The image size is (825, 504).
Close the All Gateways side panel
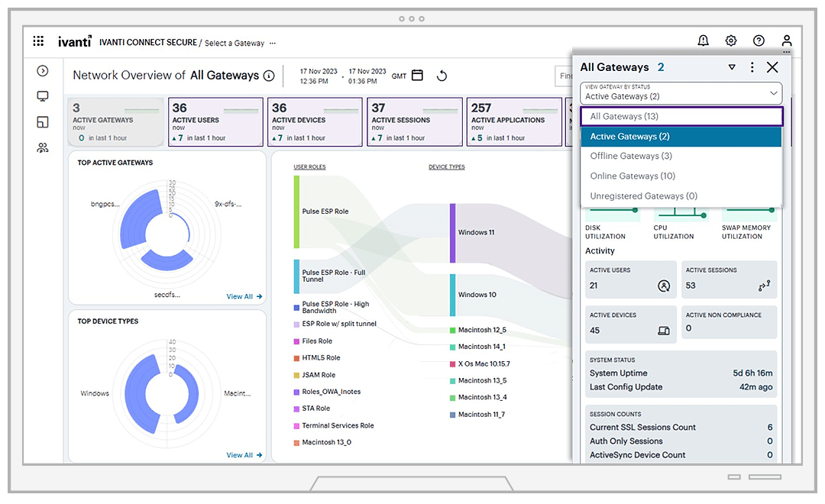[772, 66]
